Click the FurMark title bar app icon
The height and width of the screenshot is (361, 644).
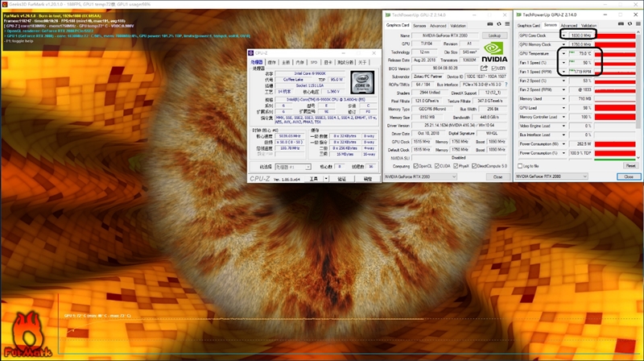click(x=5, y=4)
